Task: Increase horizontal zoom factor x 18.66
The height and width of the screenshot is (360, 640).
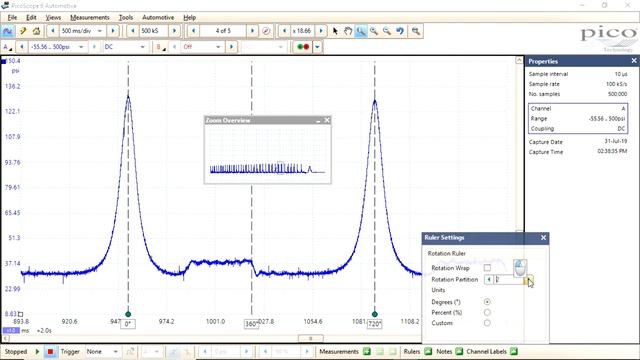Action: 321,31
